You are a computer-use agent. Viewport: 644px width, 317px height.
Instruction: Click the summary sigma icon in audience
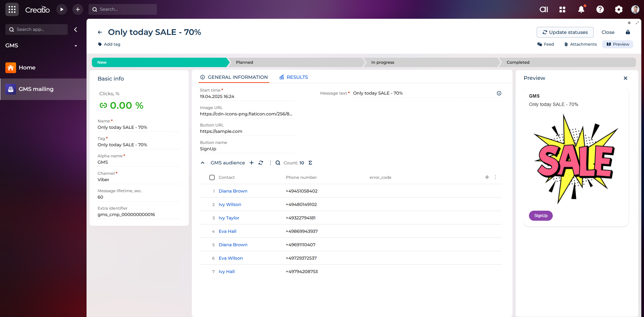(310, 163)
